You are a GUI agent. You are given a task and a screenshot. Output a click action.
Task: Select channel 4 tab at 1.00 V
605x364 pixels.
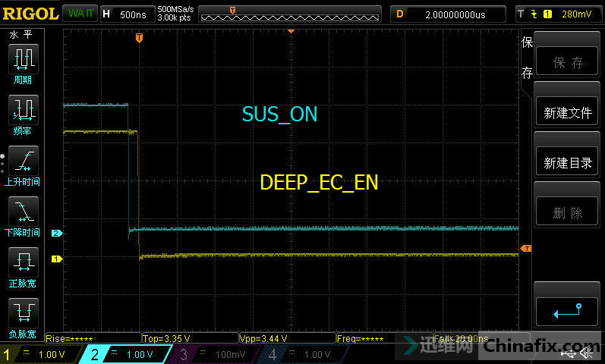304,354
